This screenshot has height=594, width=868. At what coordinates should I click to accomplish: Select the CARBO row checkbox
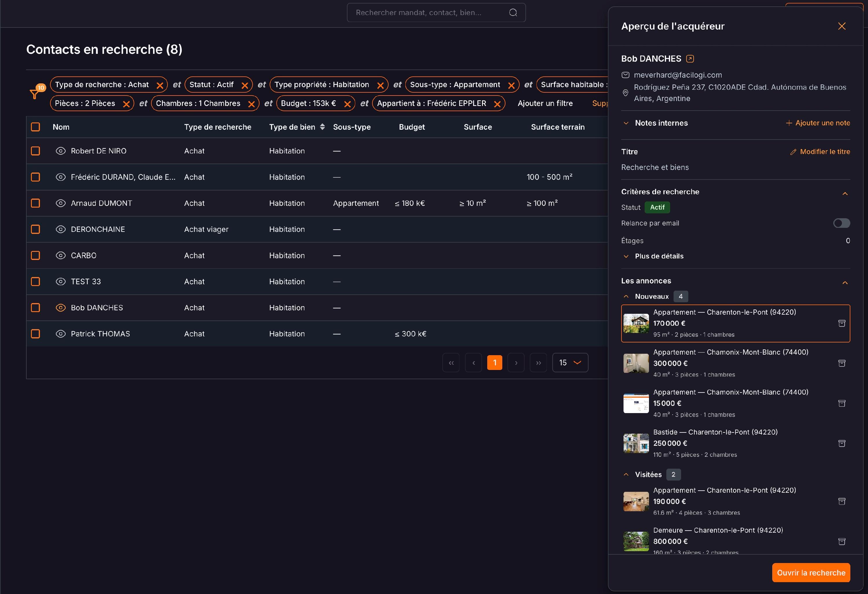click(x=36, y=256)
